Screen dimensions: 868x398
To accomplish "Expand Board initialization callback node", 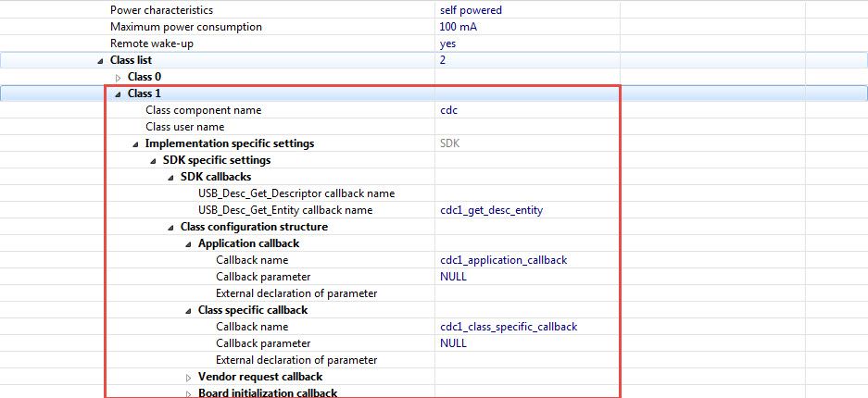I will (x=188, y=392).
